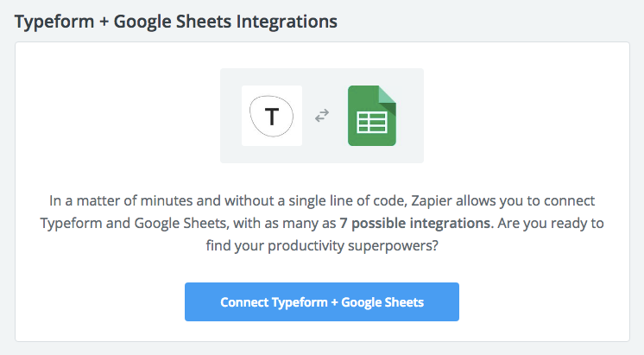The width and height of the screenshot is (644, 355).
Task: Click the white grid on the Sheets icon
Action: [x=371, y=124]
